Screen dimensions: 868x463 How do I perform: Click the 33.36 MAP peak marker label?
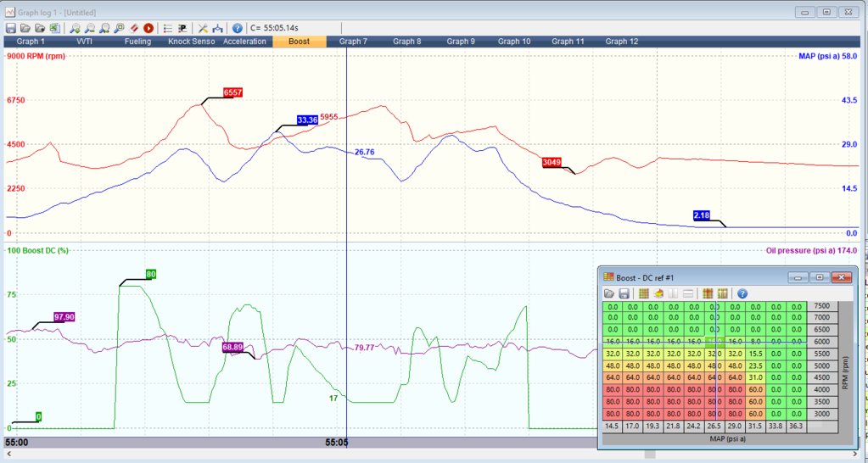pyautogui.click(x=307, y=120)
